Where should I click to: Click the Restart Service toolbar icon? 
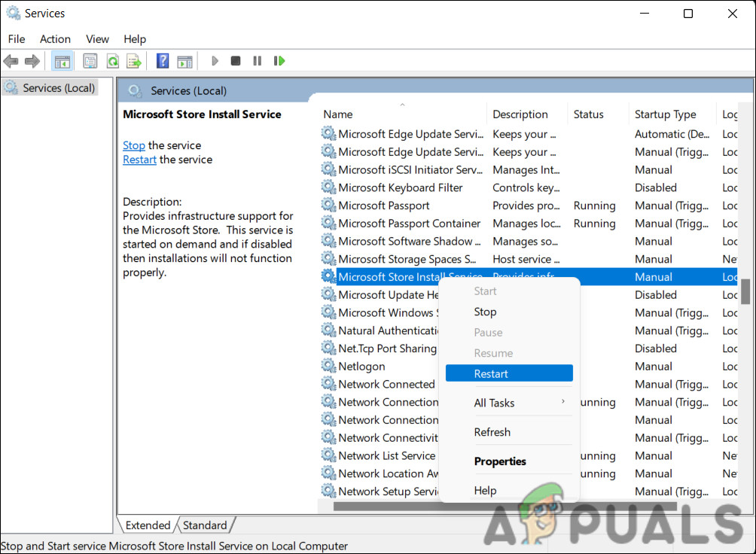coord(279,61)
